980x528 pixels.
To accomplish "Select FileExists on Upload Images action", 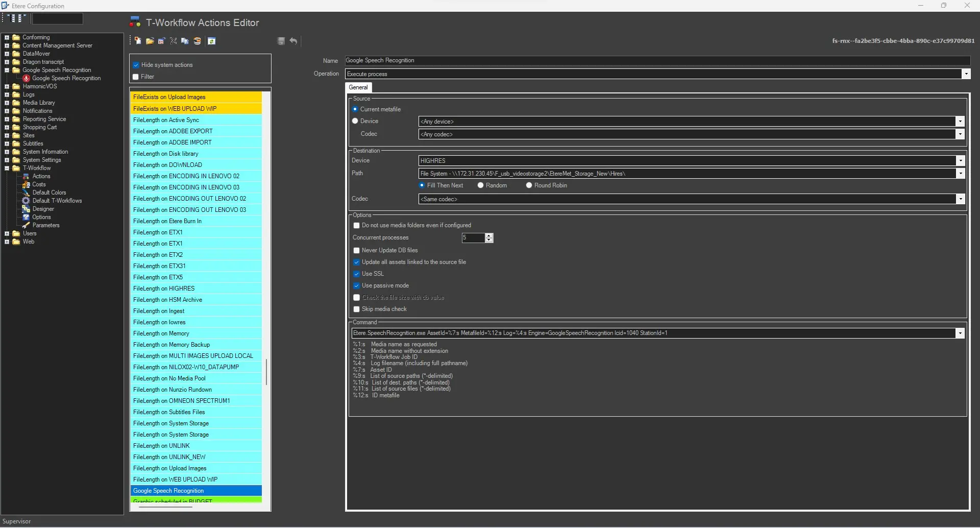I will tap(169, 97).
